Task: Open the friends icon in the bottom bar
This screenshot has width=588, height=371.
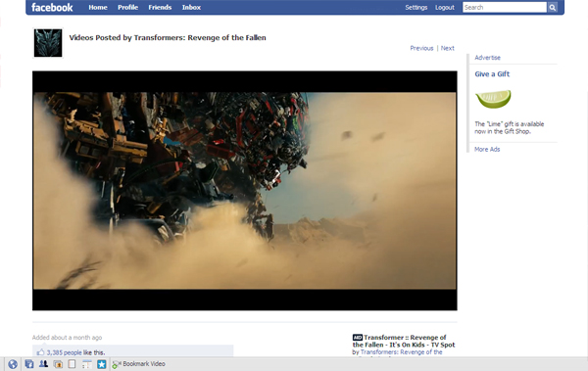Action: click(x=43, y=364)
